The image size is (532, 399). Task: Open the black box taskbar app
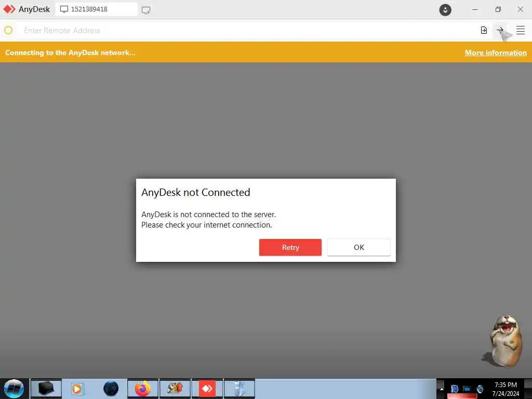[x=46, y=389]
